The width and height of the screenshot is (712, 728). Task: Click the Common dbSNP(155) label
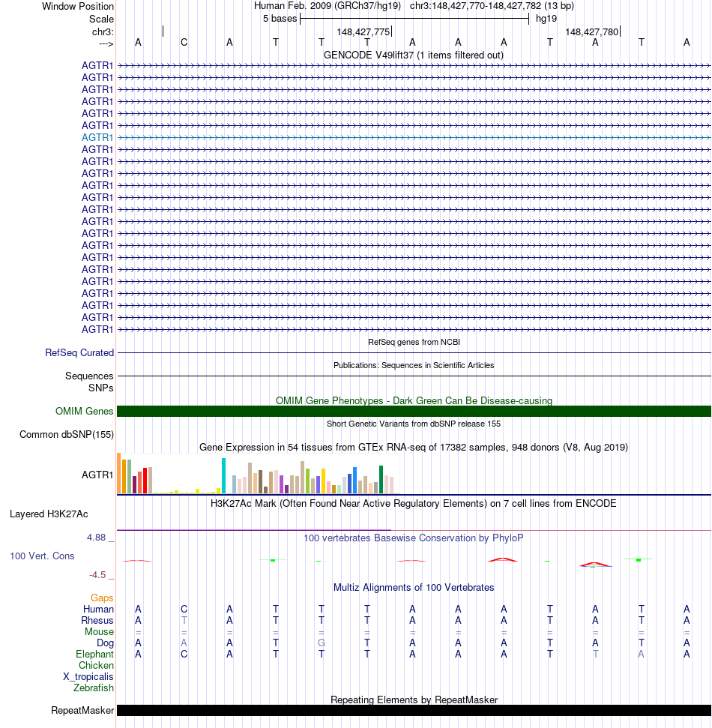[67, 435]
